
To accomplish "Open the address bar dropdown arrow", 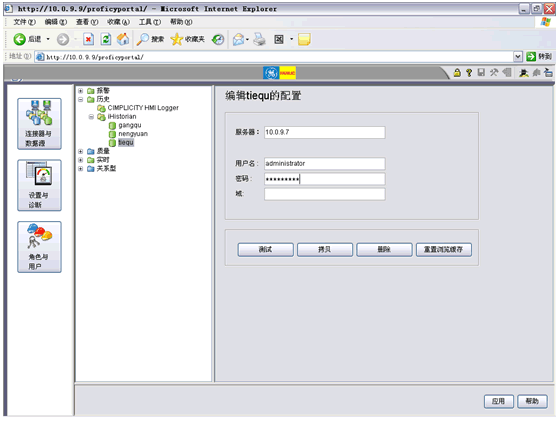I will [x=518, y=57].
